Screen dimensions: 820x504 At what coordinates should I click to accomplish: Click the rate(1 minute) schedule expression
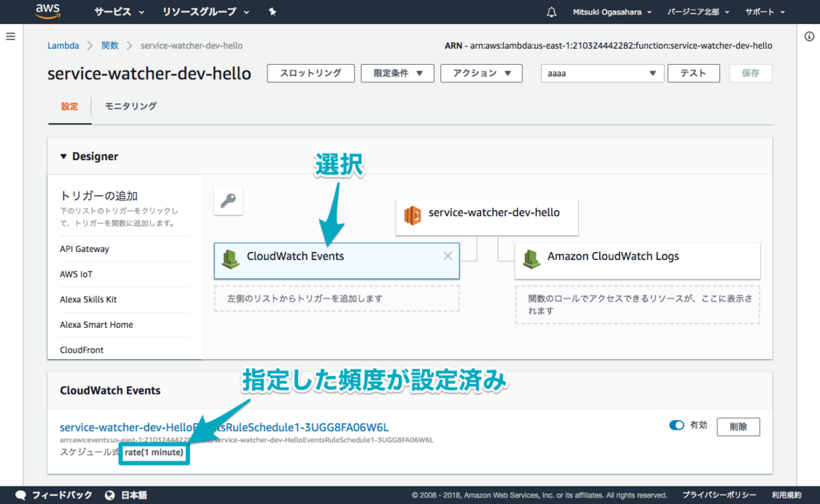(x=154, y=452)
